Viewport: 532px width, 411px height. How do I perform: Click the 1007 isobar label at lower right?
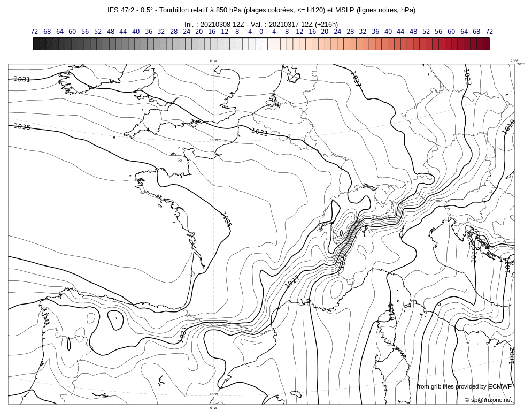512,356
